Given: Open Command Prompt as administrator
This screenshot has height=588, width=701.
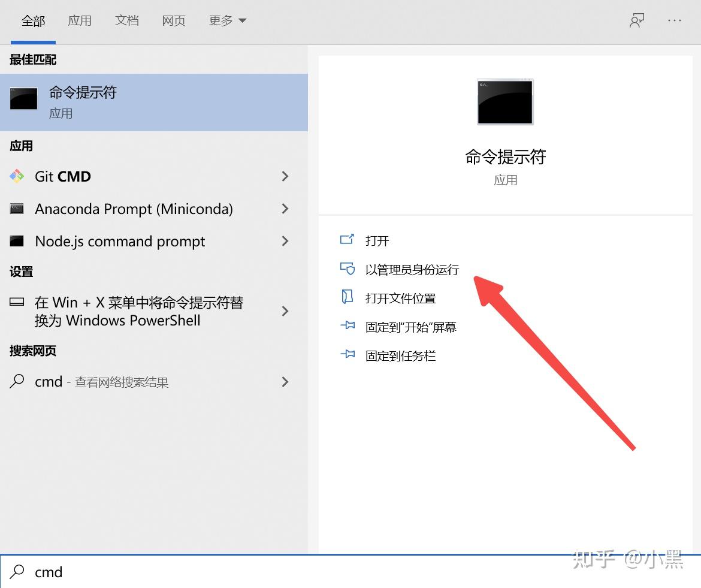Looking at the screenshot, I should 412,269.
